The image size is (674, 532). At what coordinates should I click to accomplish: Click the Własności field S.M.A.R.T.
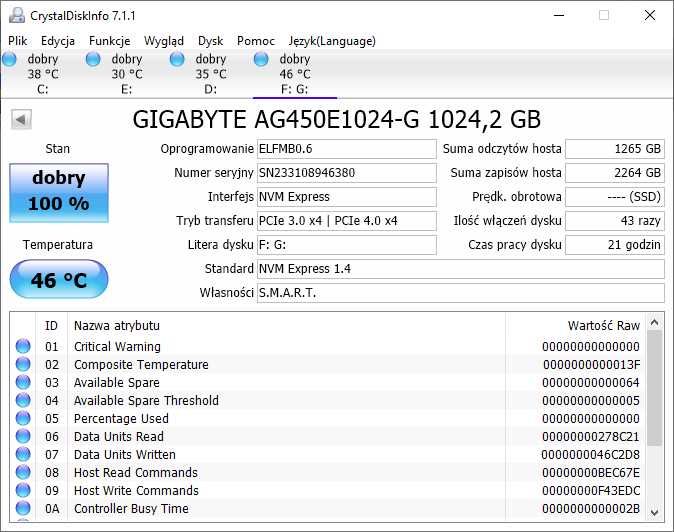[461, 293]
